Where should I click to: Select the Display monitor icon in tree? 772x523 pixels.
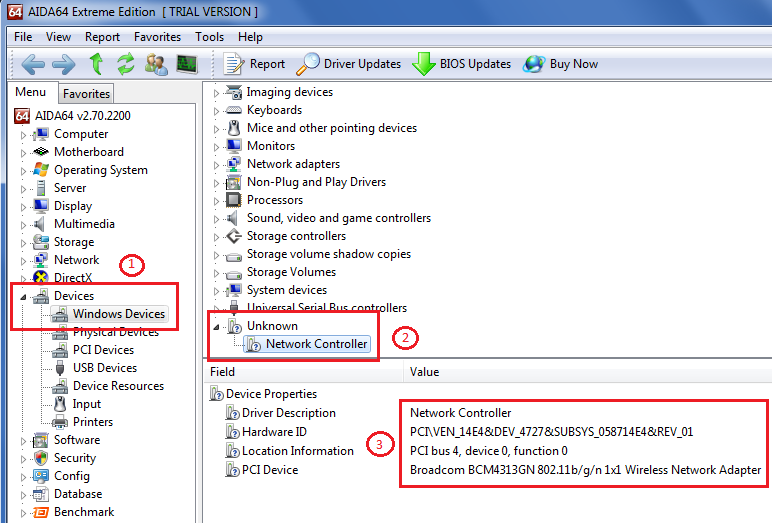(x=41, y=206)
